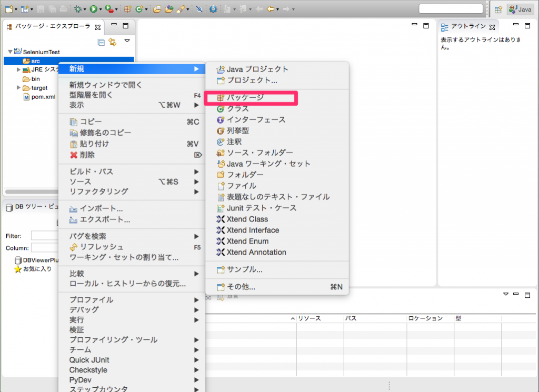The height and width of the screenshot is (392, 539).
Task: Click the Open Perspective icon
Action: click(498, 9)
